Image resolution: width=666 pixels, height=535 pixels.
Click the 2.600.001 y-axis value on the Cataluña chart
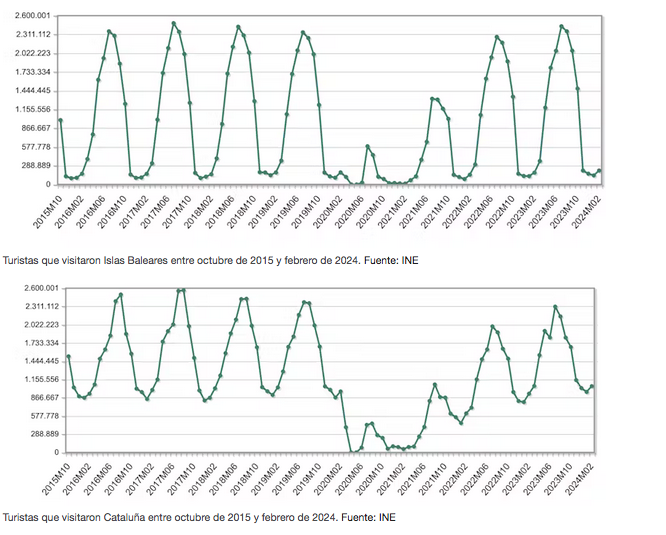coord(34,287)
